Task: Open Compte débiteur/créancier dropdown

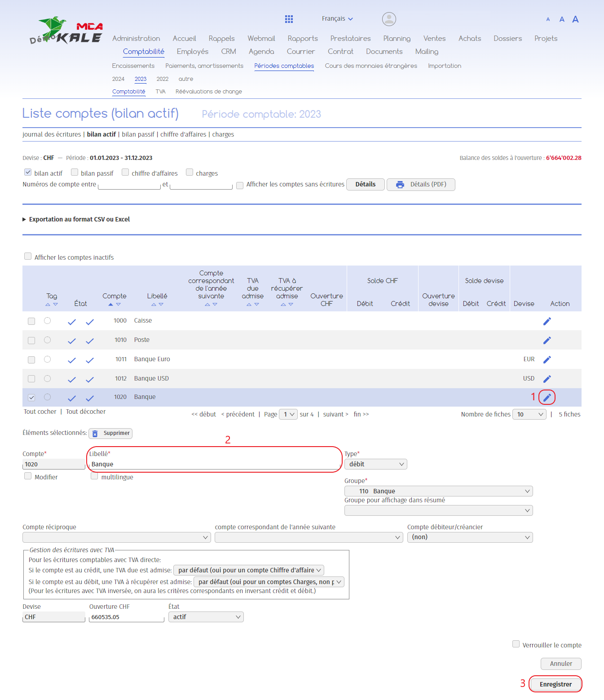Action: 470,537
